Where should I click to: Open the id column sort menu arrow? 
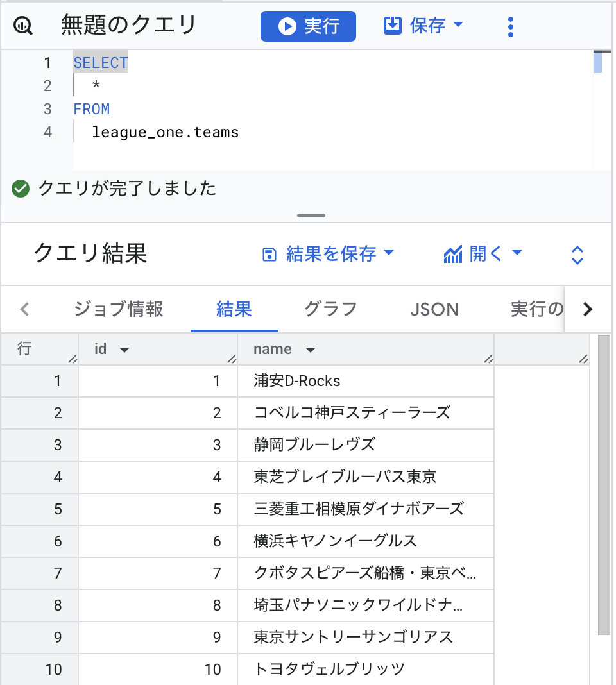coord(124,350)
